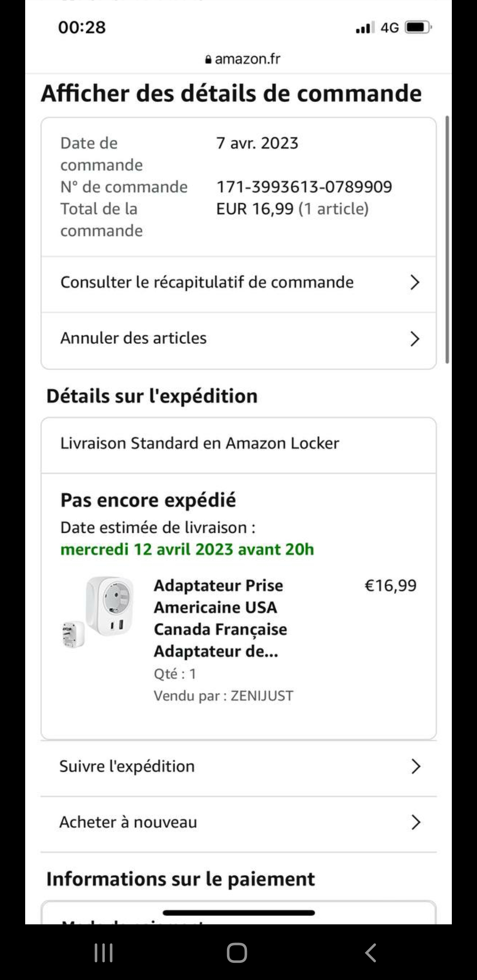The height and width of the screenshot is (980, 477).
Task: Tap the Android home button icon
Action: (237, 953)
